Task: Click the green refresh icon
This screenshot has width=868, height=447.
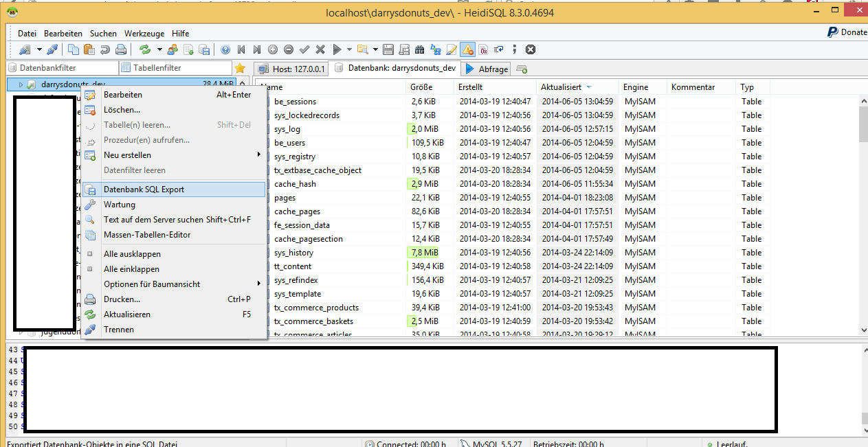Action: [144, 49]
